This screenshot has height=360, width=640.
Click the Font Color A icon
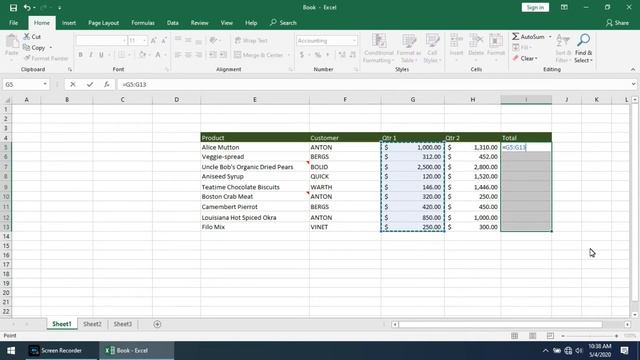(158, 55)
